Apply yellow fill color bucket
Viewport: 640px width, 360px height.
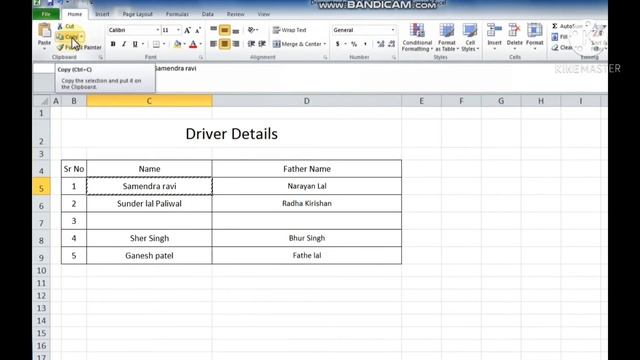(177, 44)
